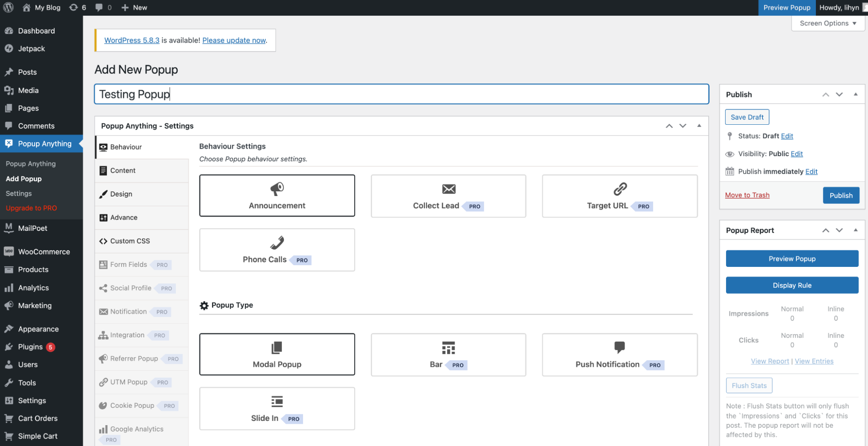
Task: Click the Save Draft button
Action: tap(747, 117)
